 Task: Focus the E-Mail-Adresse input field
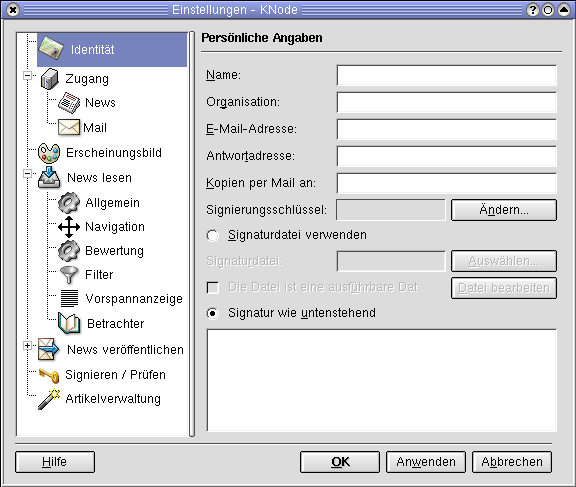[447, 129]
